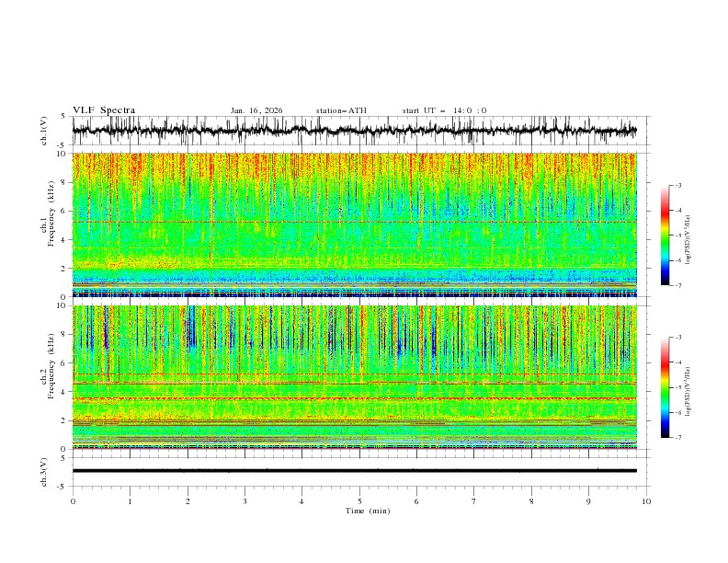Click the ch.1 PSD color scale bar
Image resolution: width=728 pixels, height=563 pixels.
pos(665,236)
